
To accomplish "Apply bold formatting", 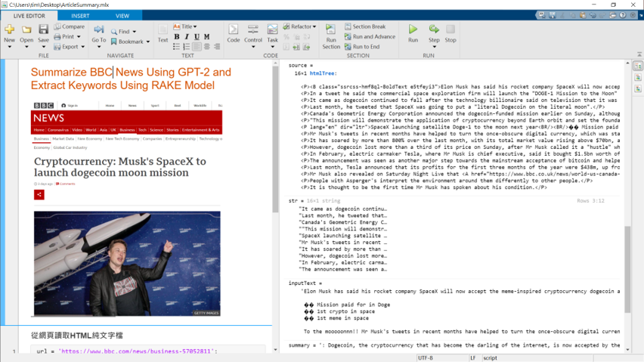I will pyautogui.click(x=177, y=37).
